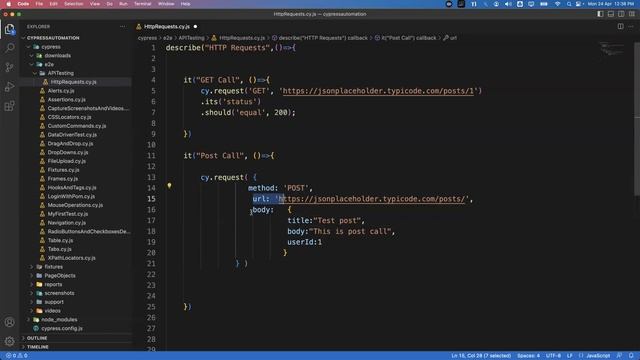
Task: Click line number 21 in gutter
Action: (151, 264)
